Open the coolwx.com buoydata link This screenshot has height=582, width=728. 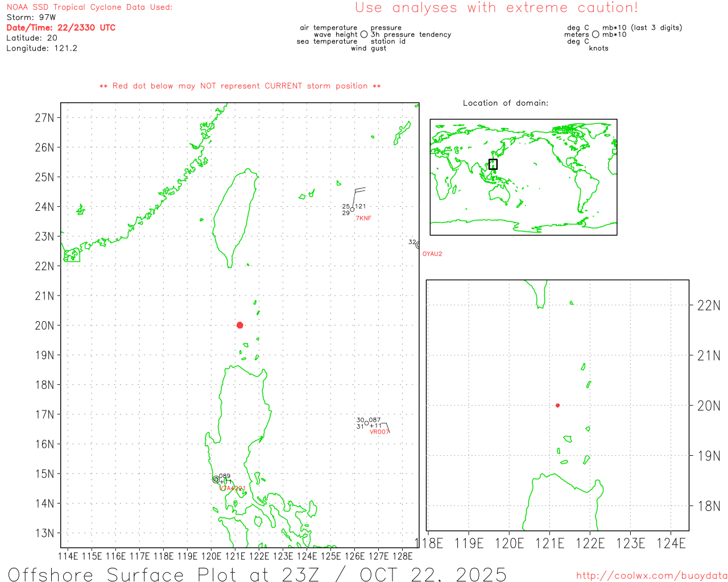point(652,576)
